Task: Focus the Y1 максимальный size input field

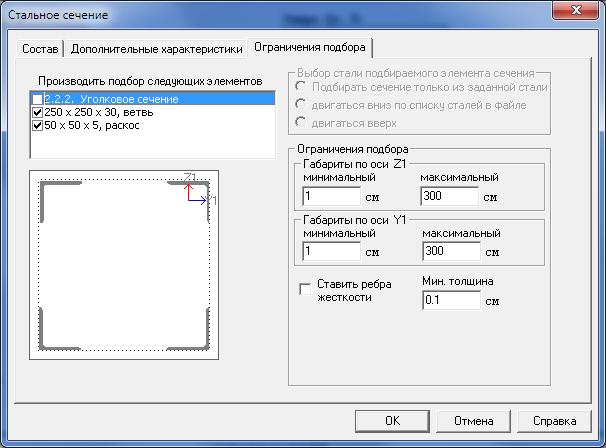Action: click(x=450, y=251)
